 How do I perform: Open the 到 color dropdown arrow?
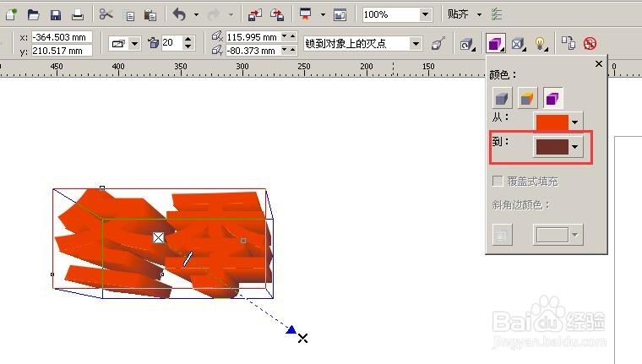(575, 147)
